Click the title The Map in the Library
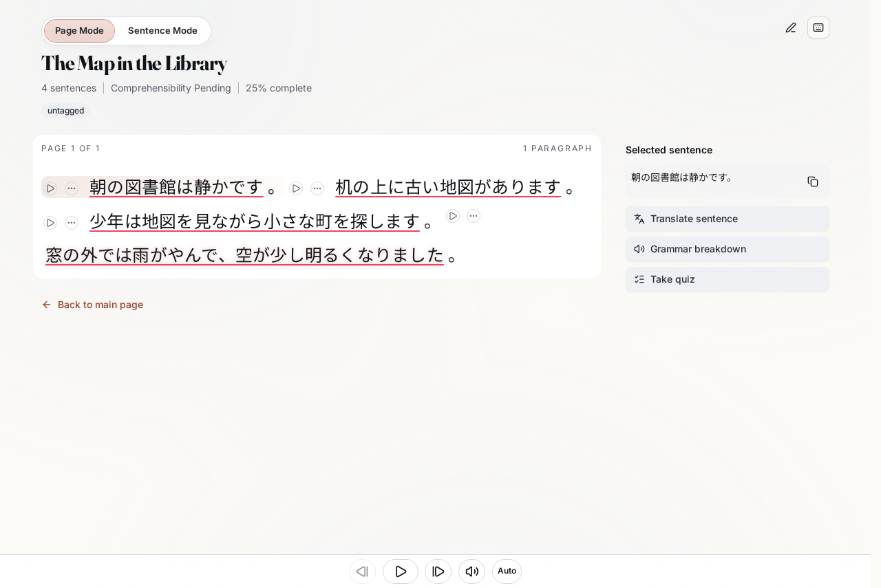This screenshot has width=881, height=588. click(134, 64)
